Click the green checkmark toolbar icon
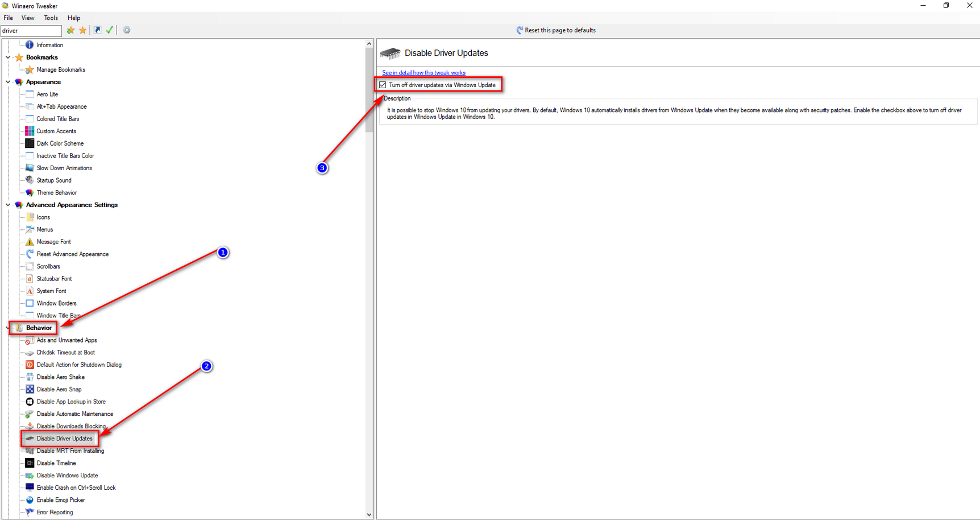The height and width of the screenshot is (520, 980). pos(110,30)
